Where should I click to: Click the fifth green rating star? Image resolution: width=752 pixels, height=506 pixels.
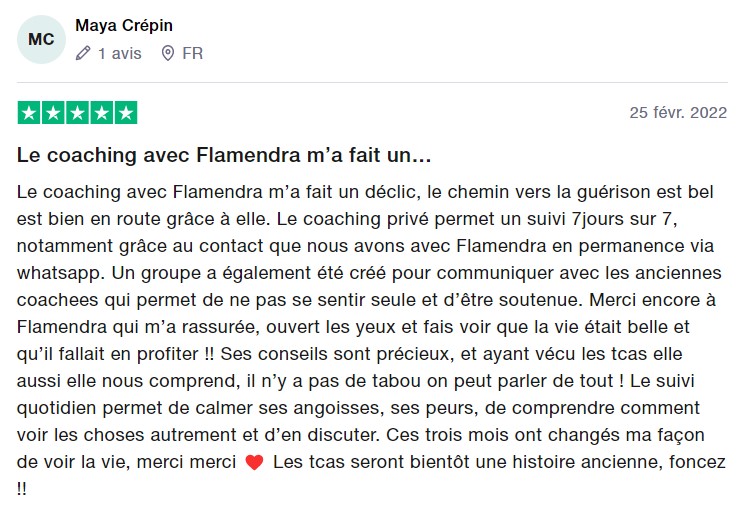(x=125, y=113)
